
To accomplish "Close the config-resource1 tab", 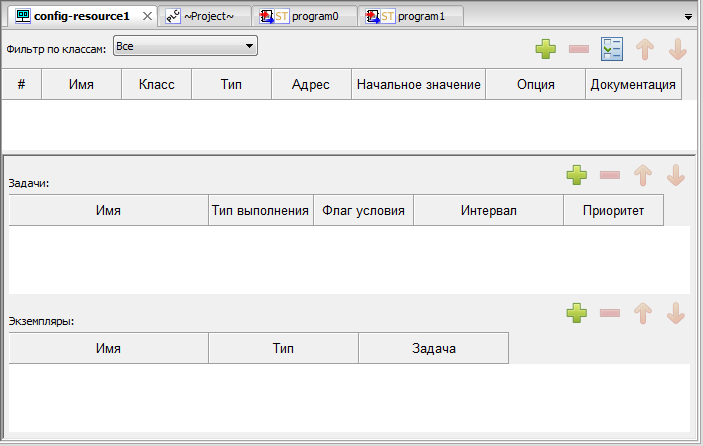I will pos(146,16).
